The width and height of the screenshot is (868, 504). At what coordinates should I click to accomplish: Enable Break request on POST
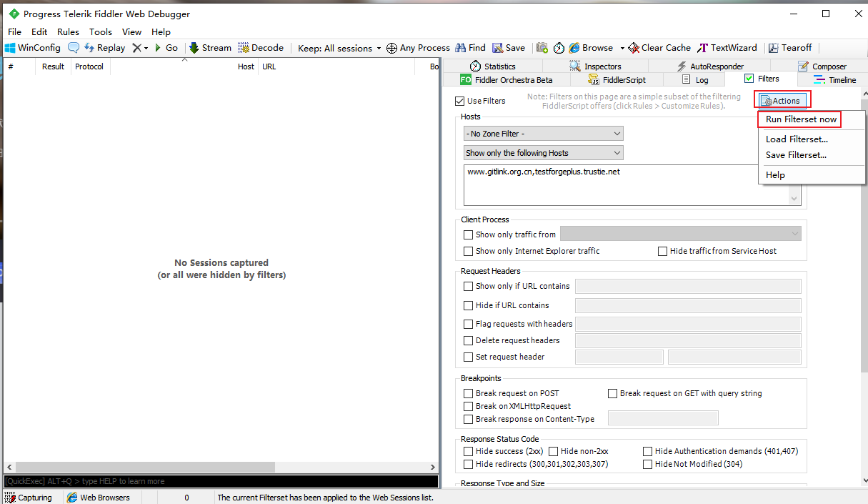point(469,393)
